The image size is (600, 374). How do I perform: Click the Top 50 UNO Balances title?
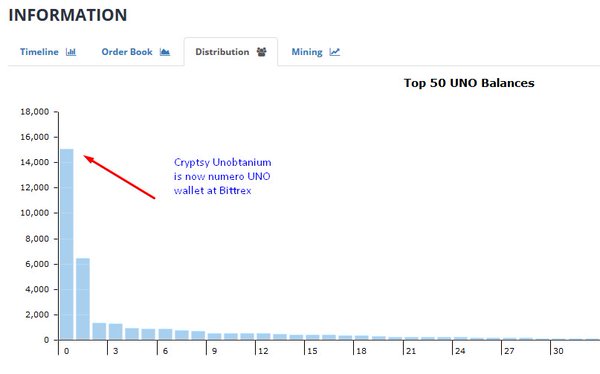[x=469, y=83]
